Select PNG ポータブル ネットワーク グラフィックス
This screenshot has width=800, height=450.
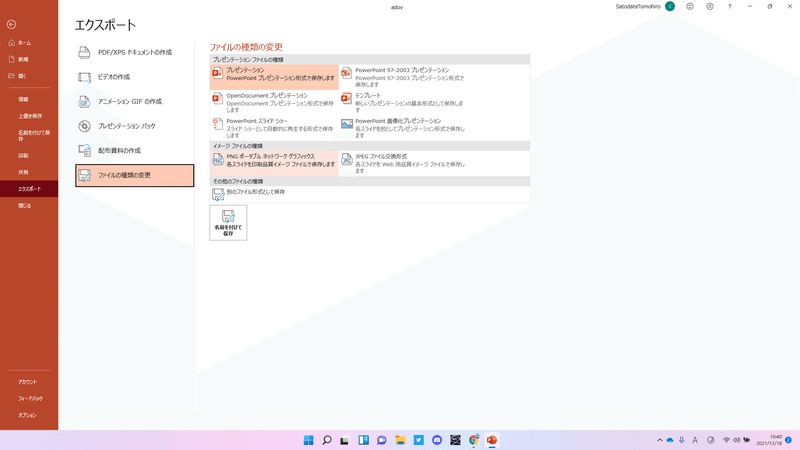(274, 163)
